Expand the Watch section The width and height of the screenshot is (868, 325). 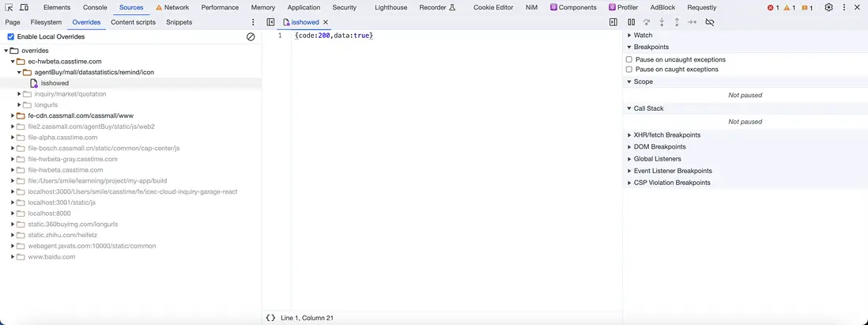(629, 36)
